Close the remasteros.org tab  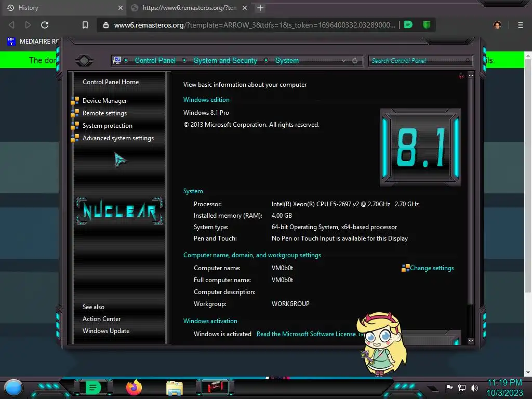(245, 7)
